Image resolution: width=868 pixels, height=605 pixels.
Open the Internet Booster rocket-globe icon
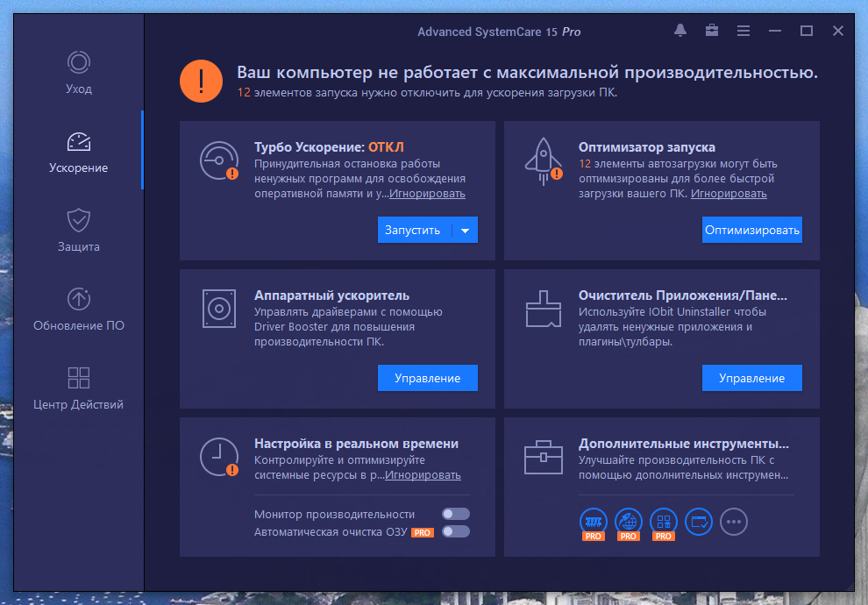click(629, 521)
